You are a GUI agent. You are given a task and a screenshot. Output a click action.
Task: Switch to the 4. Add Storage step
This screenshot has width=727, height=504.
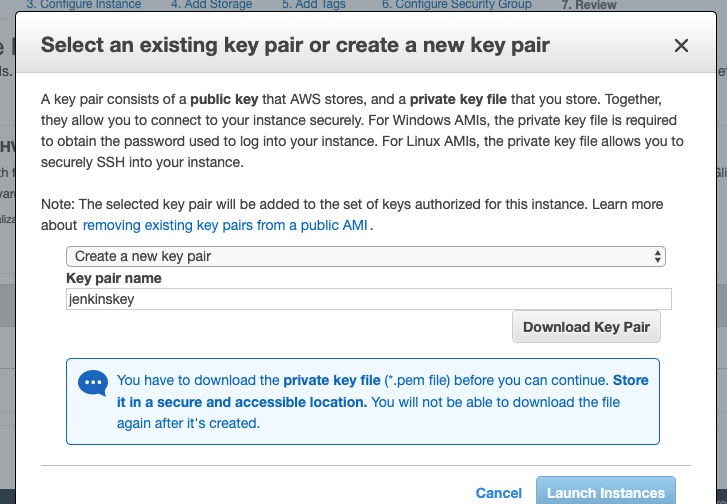pyautogui.click(x=211, y=5)
